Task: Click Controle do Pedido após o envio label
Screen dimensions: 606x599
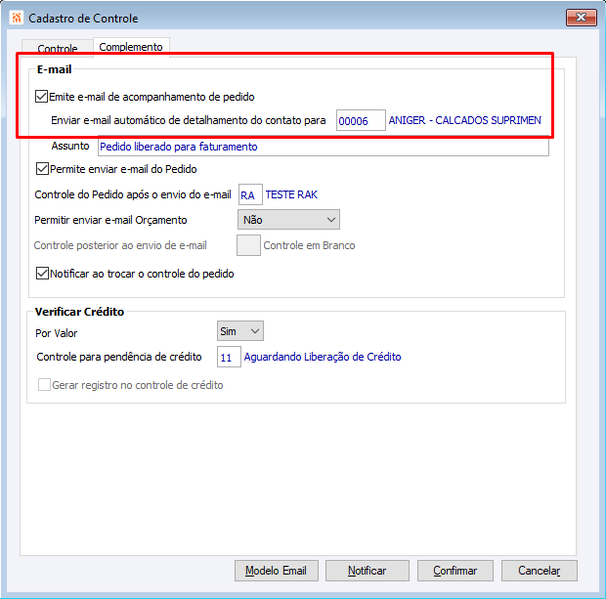Action: pyautogui.click(x=133, y=194)
